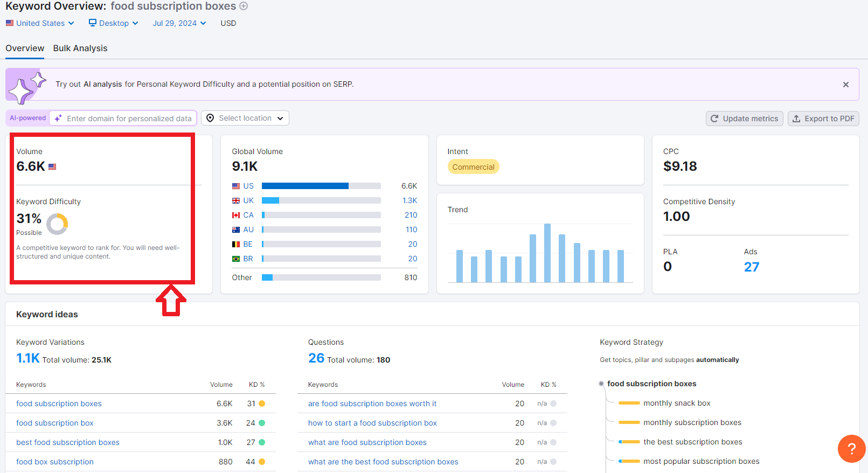
Task: Click the CA 210 volume value
Action: pyautogui.click(x=411, y=215)
